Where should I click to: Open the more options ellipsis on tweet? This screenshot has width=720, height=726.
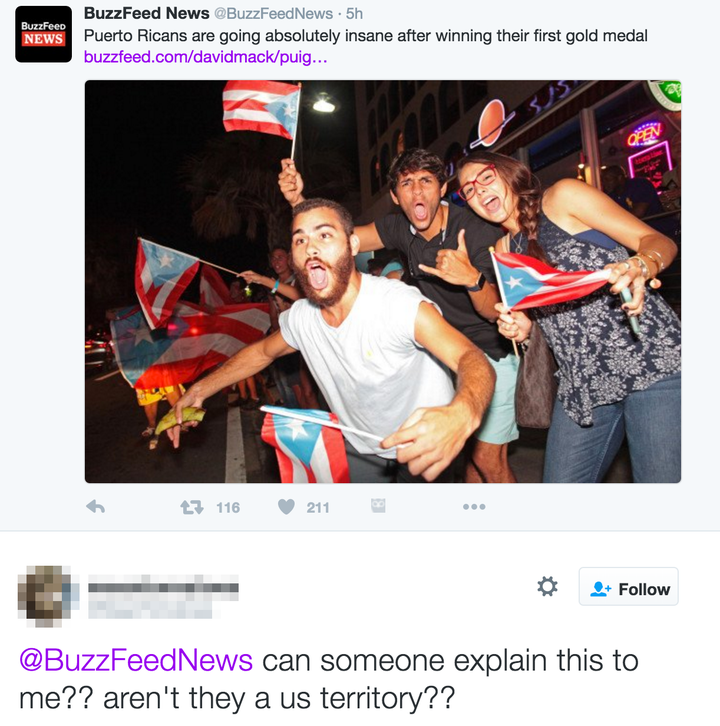tap(474, 507)
